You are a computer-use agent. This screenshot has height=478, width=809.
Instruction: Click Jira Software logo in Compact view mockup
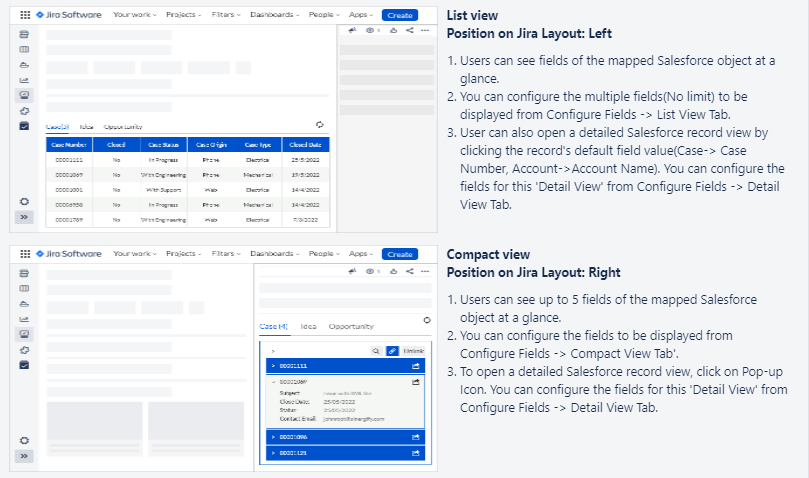point(69,254)
